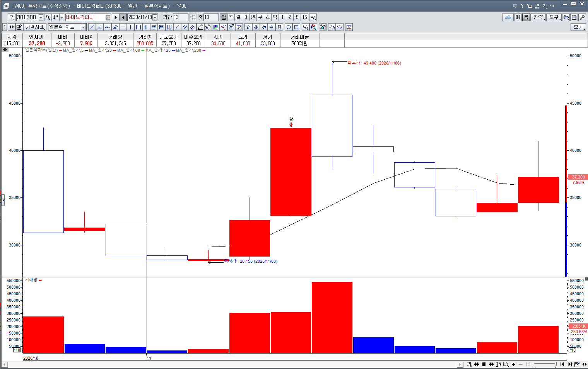The width and height of the screenshot is (588, 369).
Task: Click the auto trend line icon at bottom
Action: 506,364
